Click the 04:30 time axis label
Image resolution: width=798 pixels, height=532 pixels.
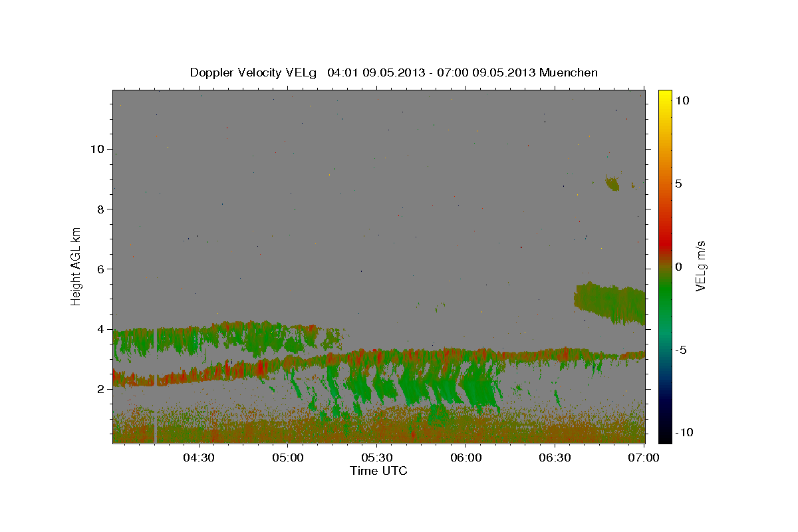(x=198, y=458)
